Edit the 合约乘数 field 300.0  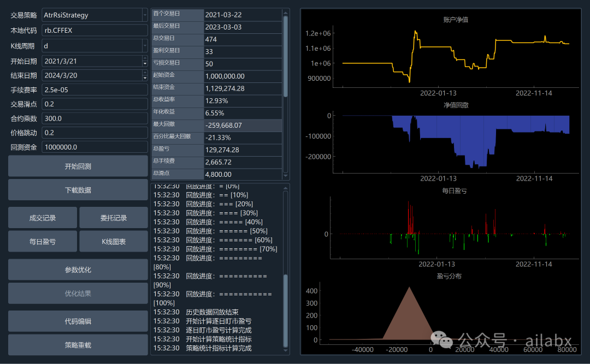tap(95, 118)
